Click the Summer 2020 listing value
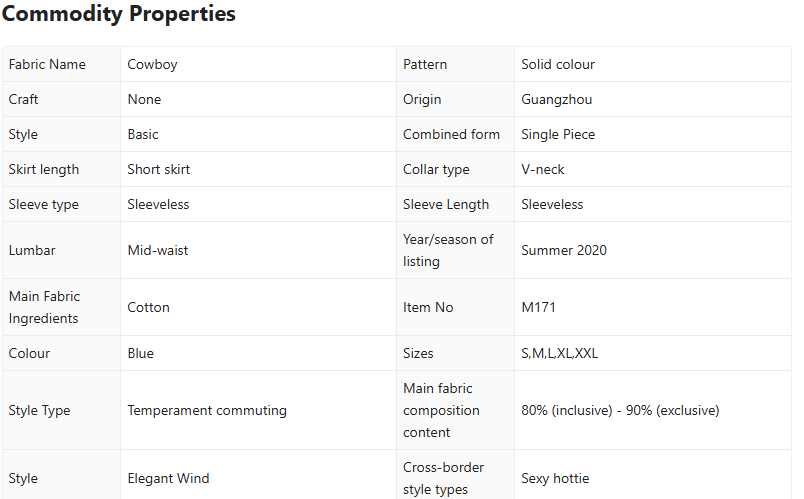804x499 pixels. click(564, 250)
